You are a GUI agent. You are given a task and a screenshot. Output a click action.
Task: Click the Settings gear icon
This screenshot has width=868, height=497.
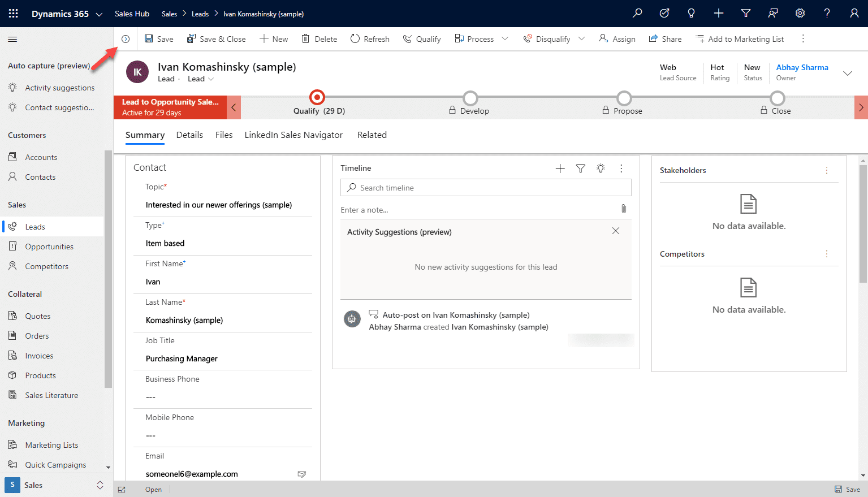click(800, 13)
